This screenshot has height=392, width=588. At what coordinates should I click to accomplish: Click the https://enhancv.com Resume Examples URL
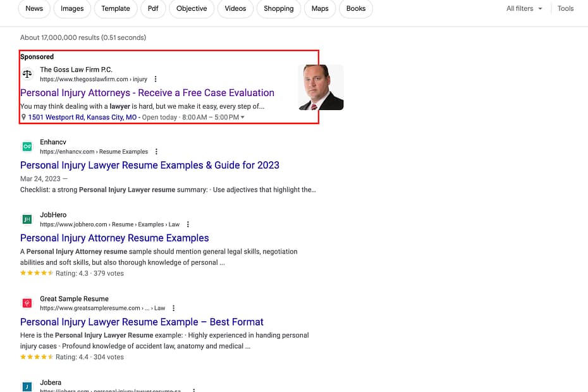(94, 152)
